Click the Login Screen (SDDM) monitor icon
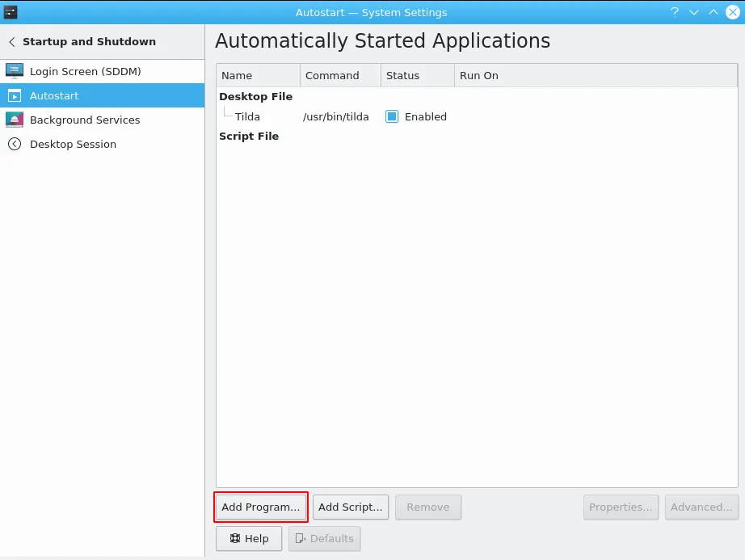 (x=15, y=71)
